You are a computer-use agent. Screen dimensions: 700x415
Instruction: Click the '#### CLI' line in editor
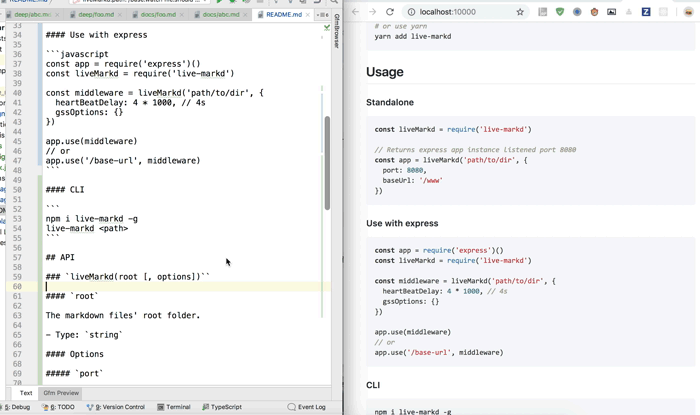click(65, 190)
